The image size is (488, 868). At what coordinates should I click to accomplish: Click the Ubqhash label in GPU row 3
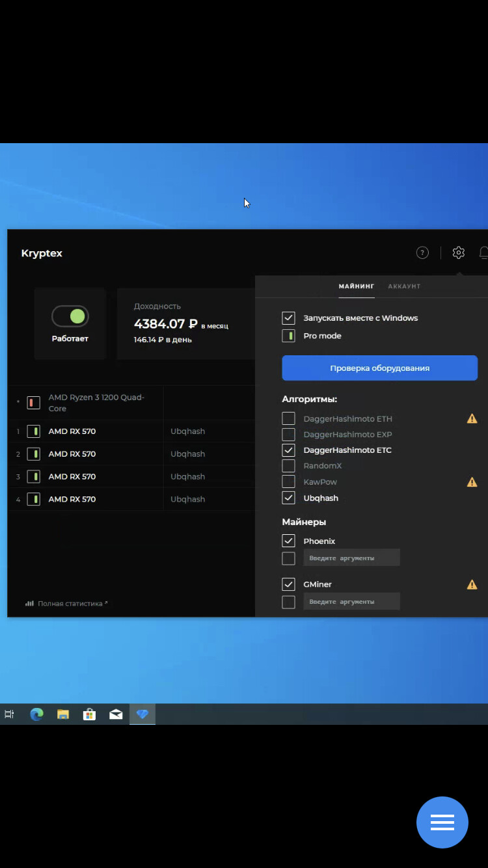188,477
